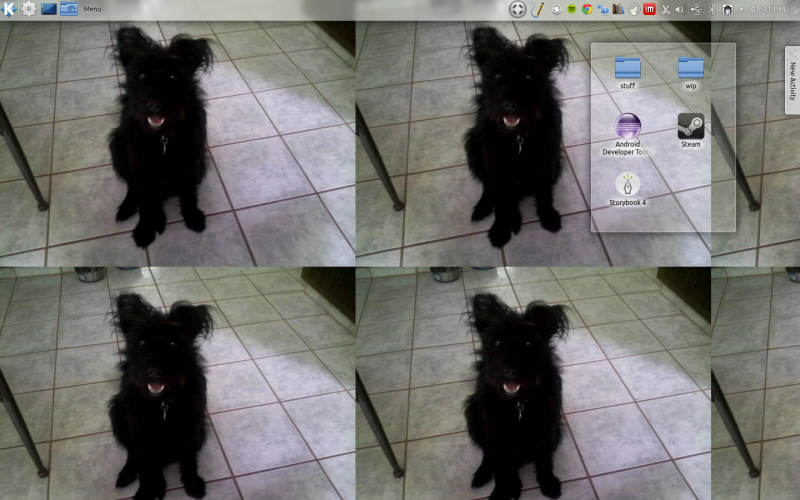Click the 03:41 PM clock
Image resolution: width=800 pixels, height=500 pixels.
tap(768, 9)
